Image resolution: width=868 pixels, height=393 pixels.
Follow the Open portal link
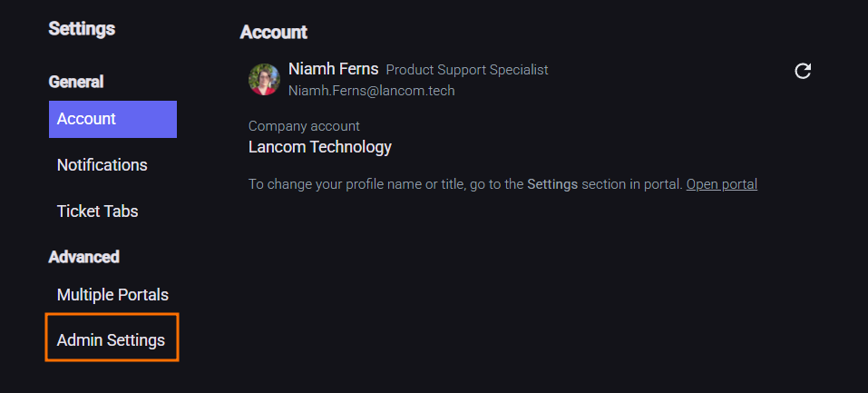tap(721, 184)
